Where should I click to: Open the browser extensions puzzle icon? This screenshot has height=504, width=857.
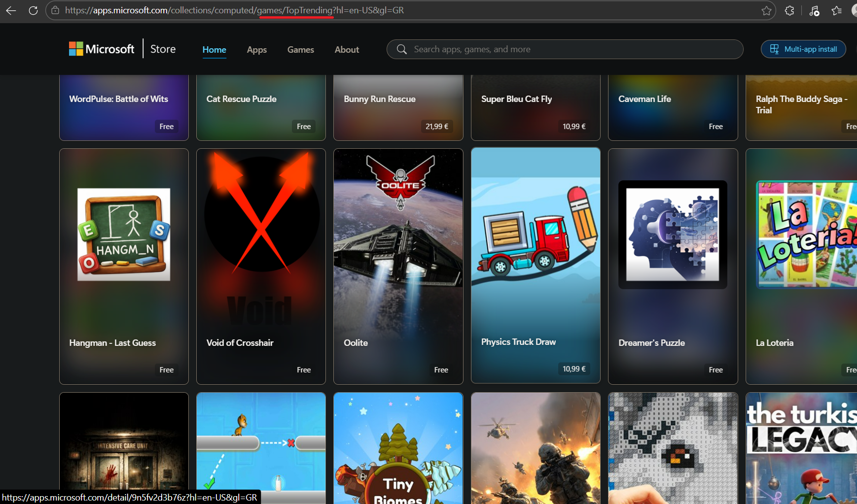click(789, 10)
